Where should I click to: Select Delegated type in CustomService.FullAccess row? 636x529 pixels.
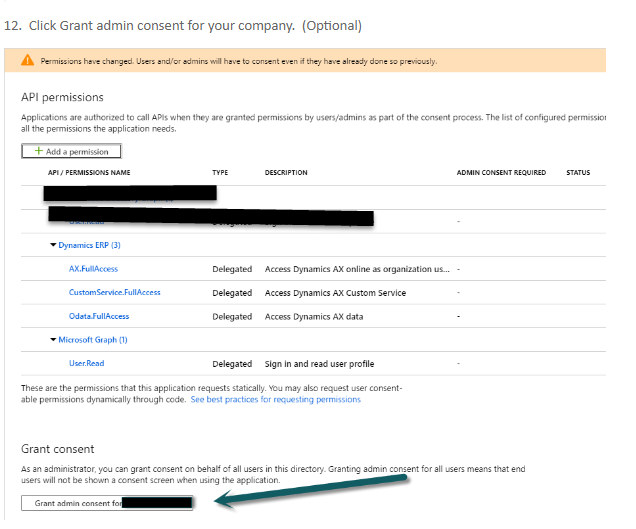click(x=232, y=292)
